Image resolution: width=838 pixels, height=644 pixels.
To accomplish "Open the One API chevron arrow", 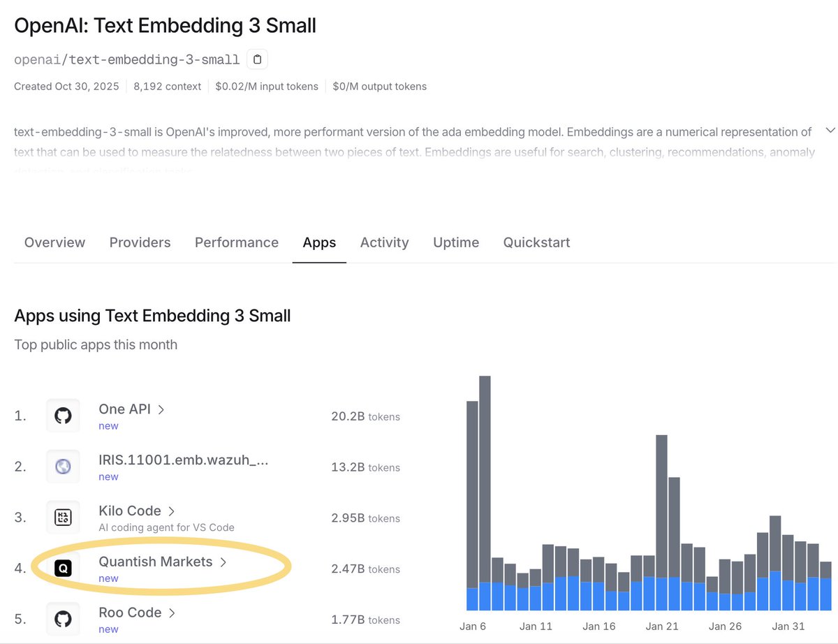I will (161, 410).
